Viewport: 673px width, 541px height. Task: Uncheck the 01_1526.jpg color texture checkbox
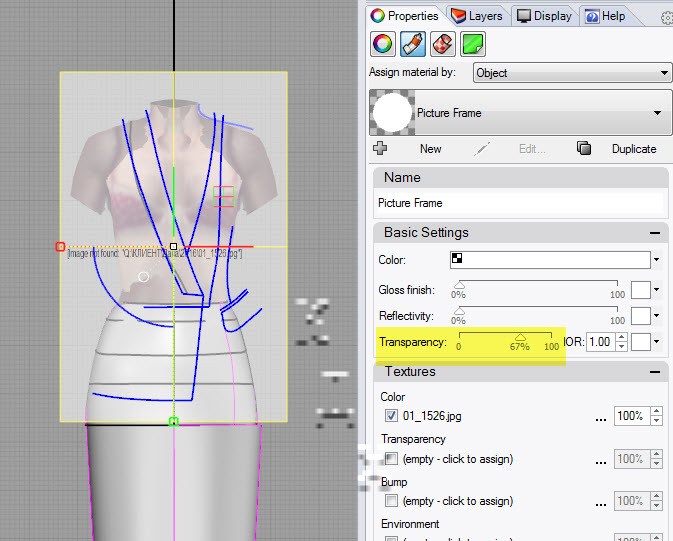coord(391,416)
